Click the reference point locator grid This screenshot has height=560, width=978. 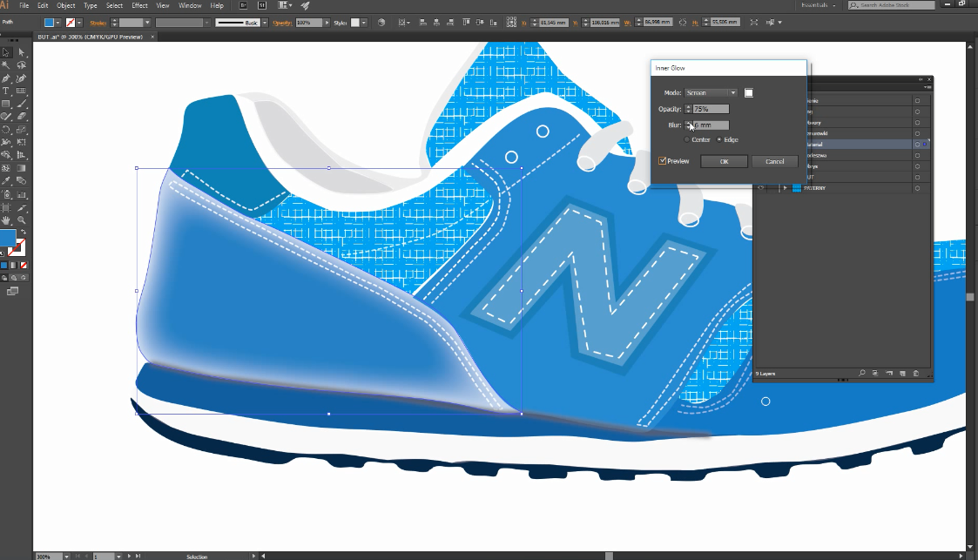[x=511, y=23]
